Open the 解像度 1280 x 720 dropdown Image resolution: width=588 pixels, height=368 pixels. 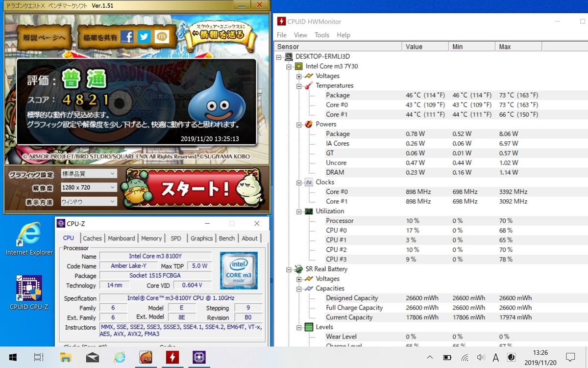click(x=89, y=187)
